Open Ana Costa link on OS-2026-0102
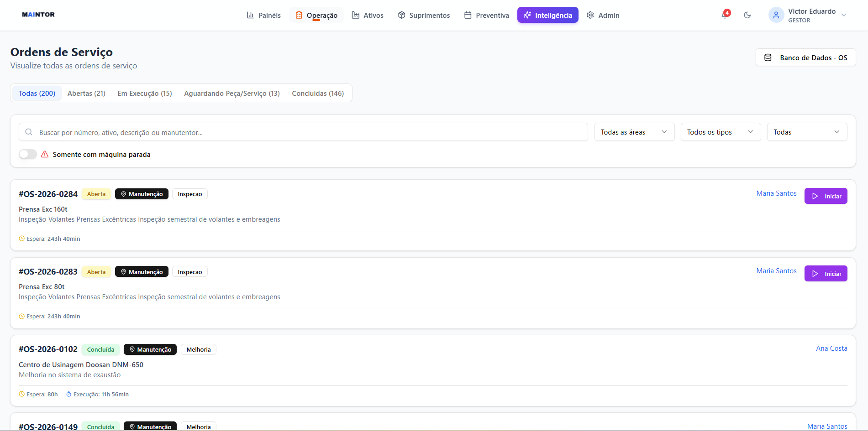This screenshot has height=431, width=868. click(x=831, y=348)
